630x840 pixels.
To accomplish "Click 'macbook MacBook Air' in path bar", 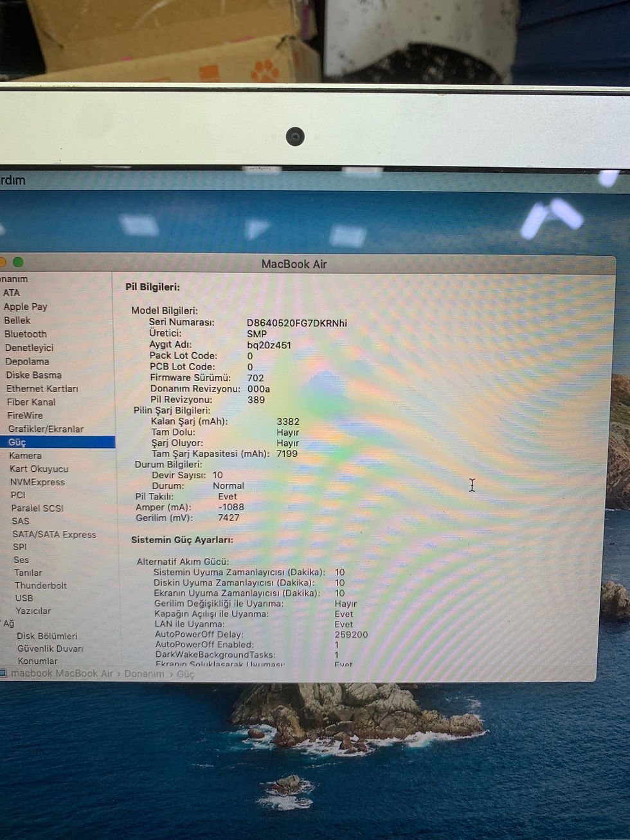I will [62, 674].
